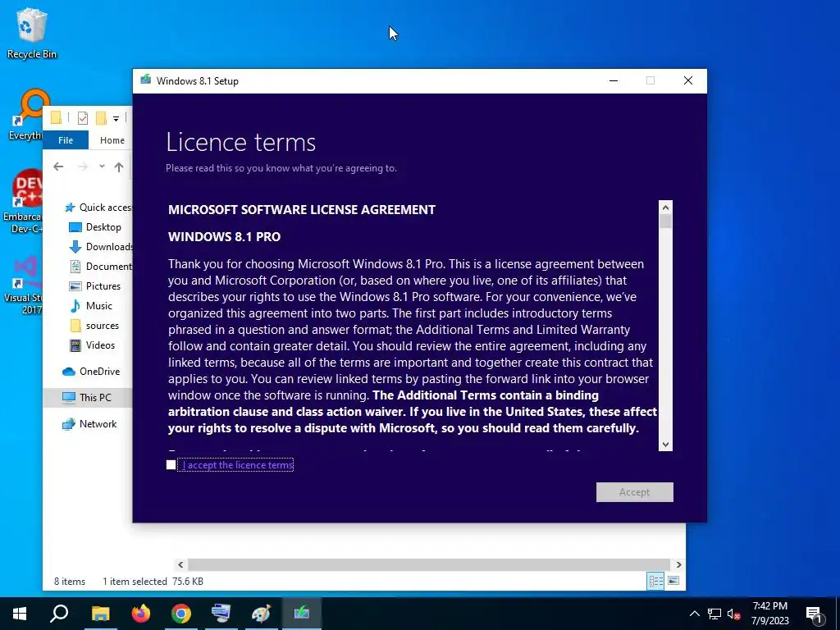Image resolution: width=840 pixels, height=630 pixels.
Task: Select Network in the navigation pane
Action: 89,424
